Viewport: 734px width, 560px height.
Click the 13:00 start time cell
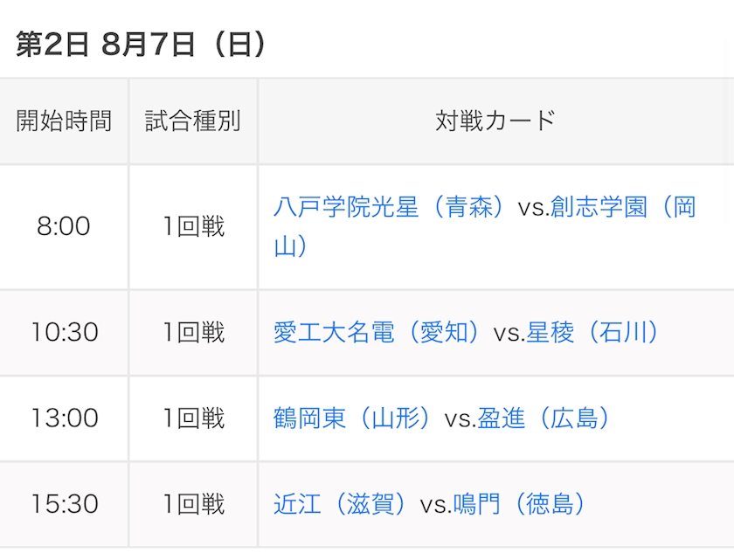point(64,418)
